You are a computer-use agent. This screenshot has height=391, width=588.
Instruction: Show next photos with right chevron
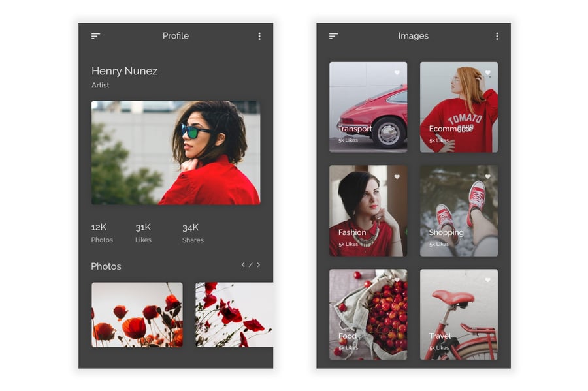coord(258,265)
